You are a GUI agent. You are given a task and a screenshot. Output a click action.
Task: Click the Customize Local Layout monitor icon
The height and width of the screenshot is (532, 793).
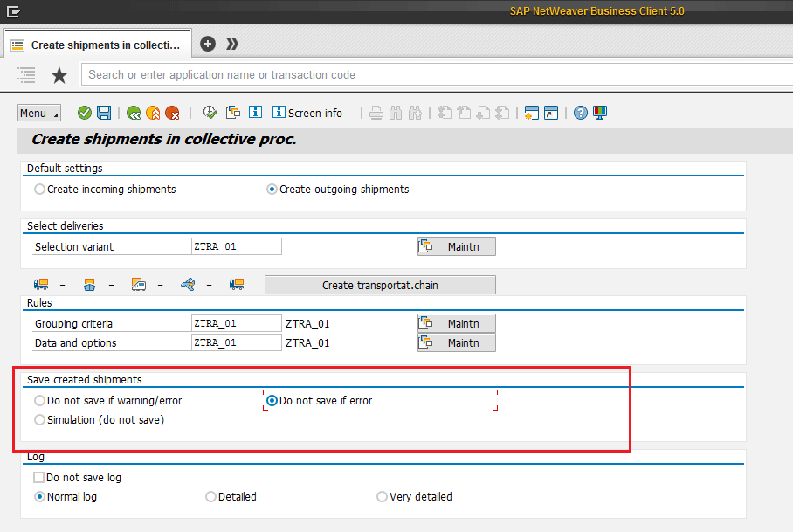tap(600, 113)
